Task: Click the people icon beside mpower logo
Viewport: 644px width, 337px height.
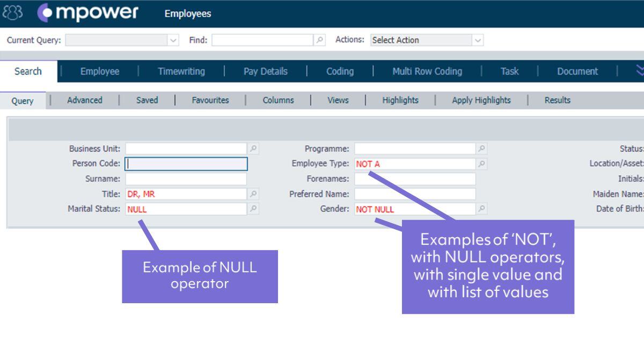Action: pyautogui.click(x=13, y=13)
